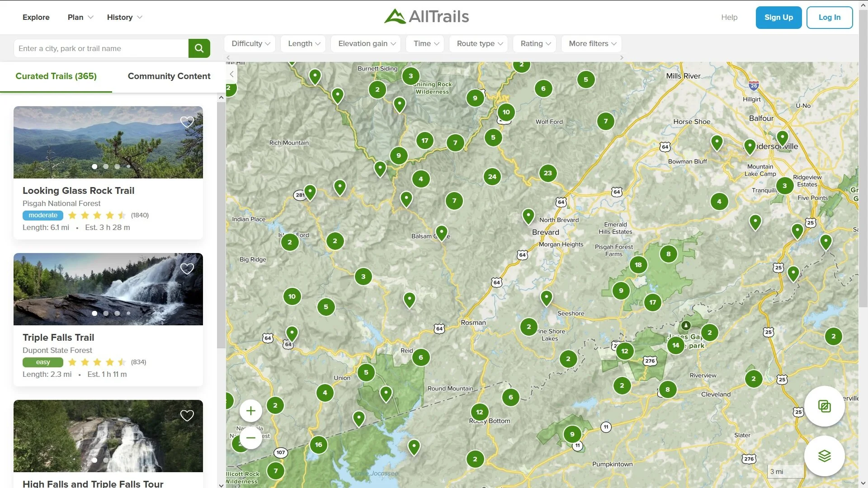Image resolution: width=868 pixels, height=488 pixels.
Task: Open the map layers selector
Action: pyautogui.click(x=824, y=456)
